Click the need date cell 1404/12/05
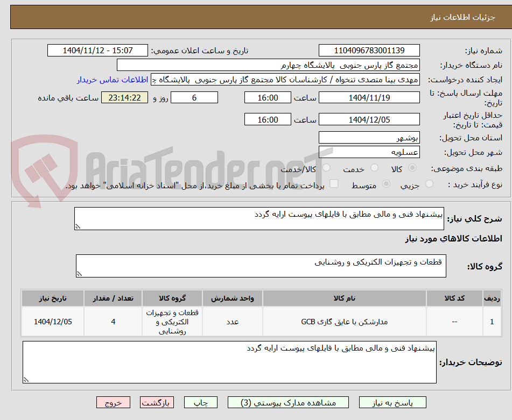The height and width of the screenshot is (420, 512). tap(53, 322)
